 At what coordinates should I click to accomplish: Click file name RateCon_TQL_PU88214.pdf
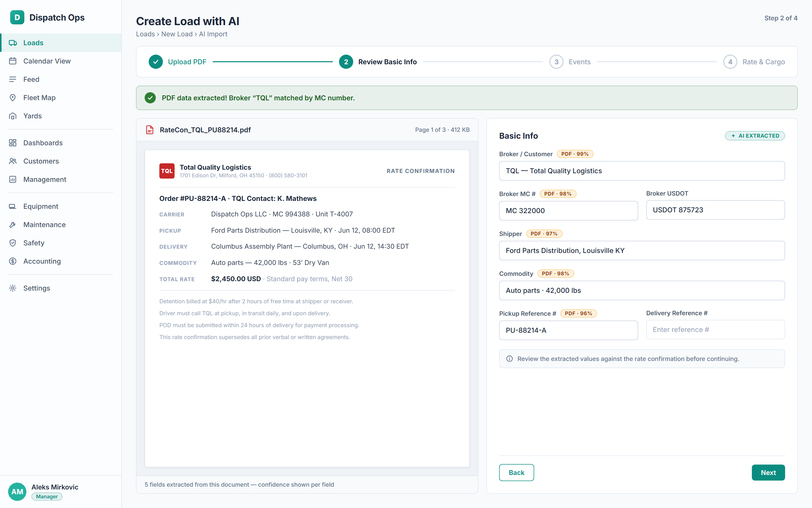click(205, 130)
